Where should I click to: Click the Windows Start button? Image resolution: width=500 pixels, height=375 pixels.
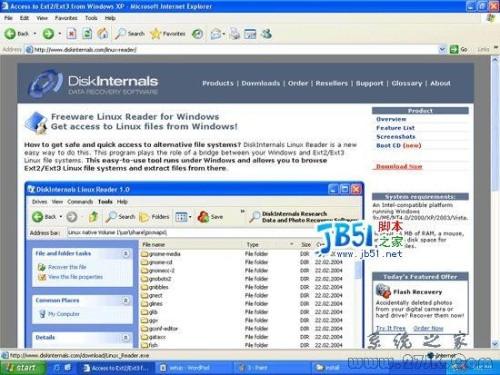tap(22, 368)
